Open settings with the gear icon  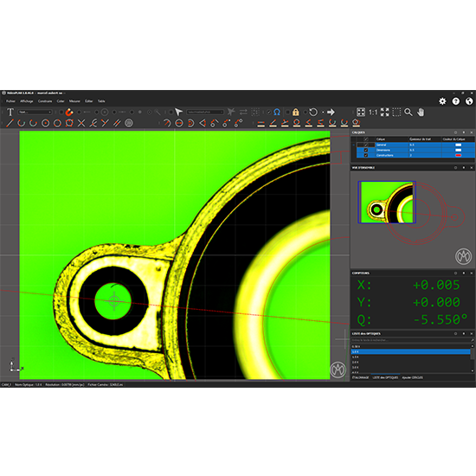(x=442, y=101)
